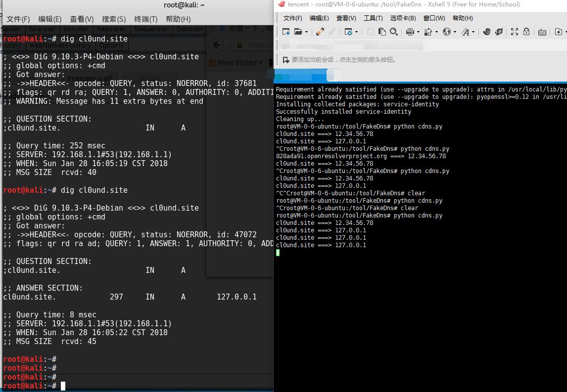
Task: Expand the Open session dropdown arrow
Action: (x=307, y=32)
